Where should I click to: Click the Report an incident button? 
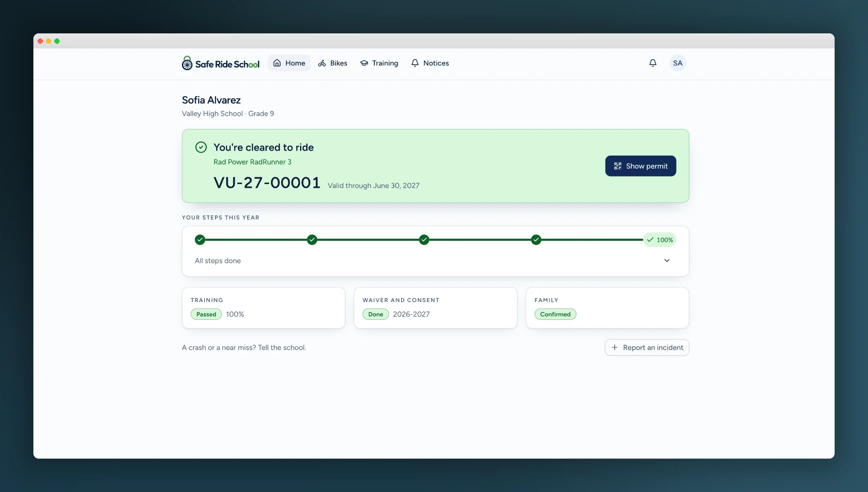(647, 347)
